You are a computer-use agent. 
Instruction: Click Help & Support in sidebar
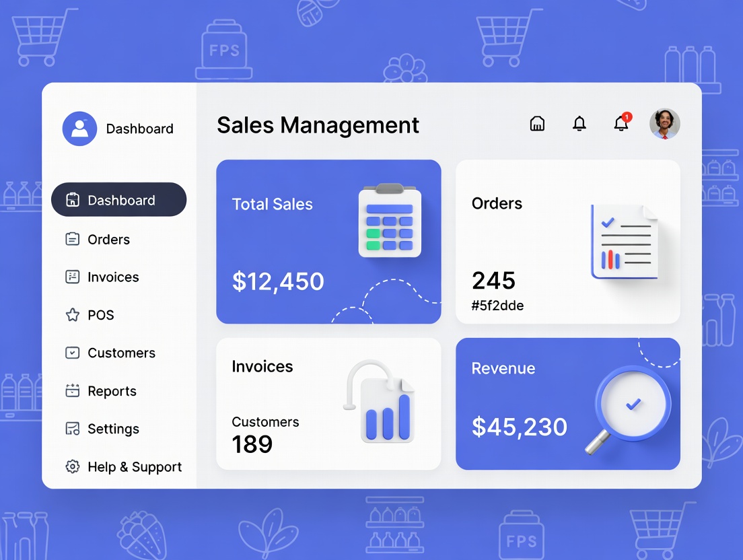click(x=135, y=467)
